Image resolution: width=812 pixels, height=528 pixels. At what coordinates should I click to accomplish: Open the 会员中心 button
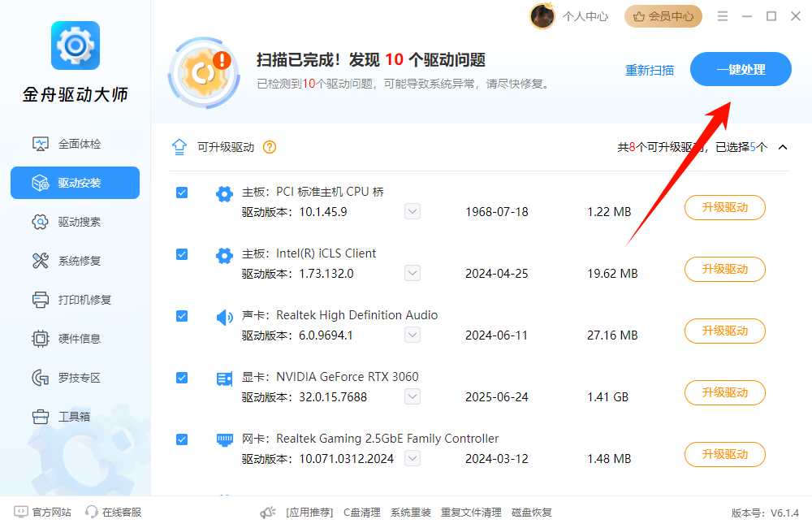click(663, 16)
